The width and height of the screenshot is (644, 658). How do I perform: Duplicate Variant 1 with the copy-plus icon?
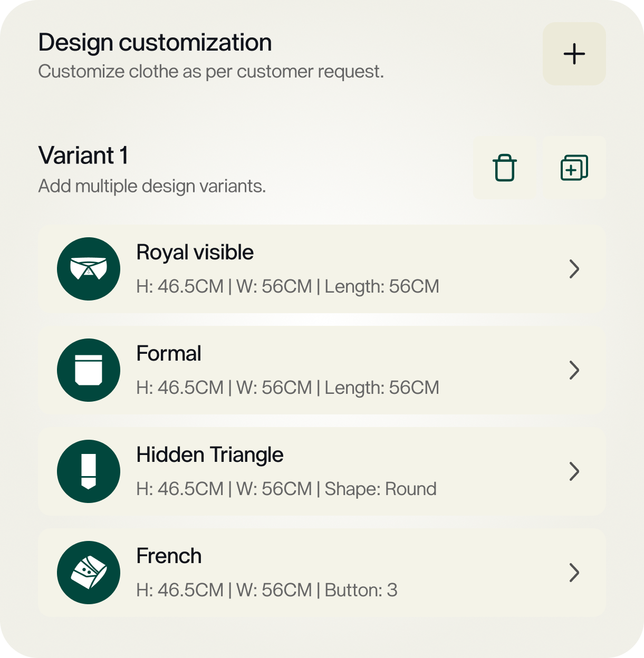pos(574,168)
